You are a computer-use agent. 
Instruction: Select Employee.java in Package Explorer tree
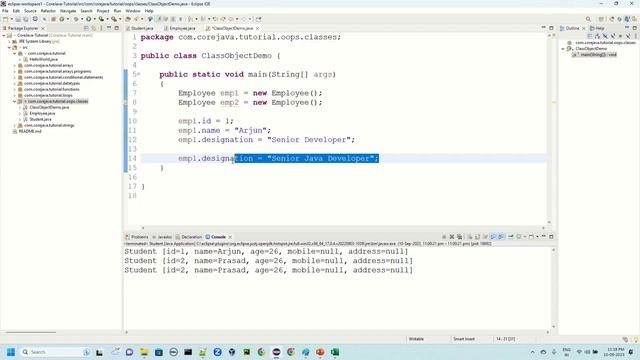point(42,113)
